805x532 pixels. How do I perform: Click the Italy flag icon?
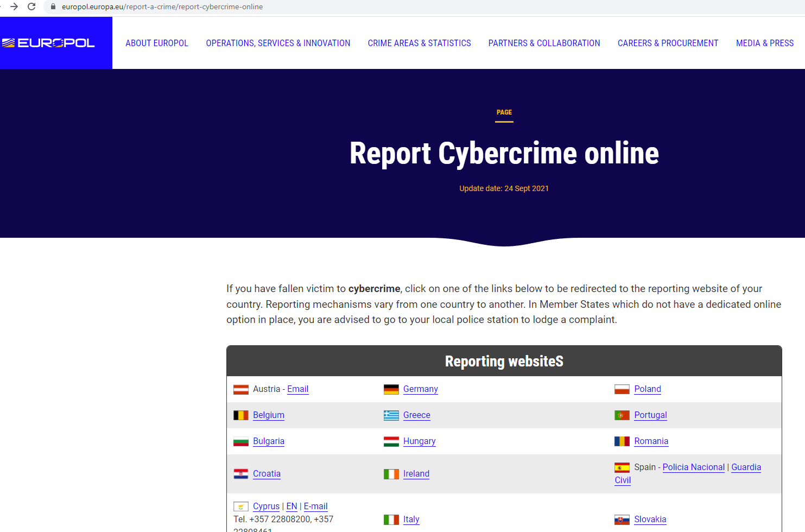[391, 520]
